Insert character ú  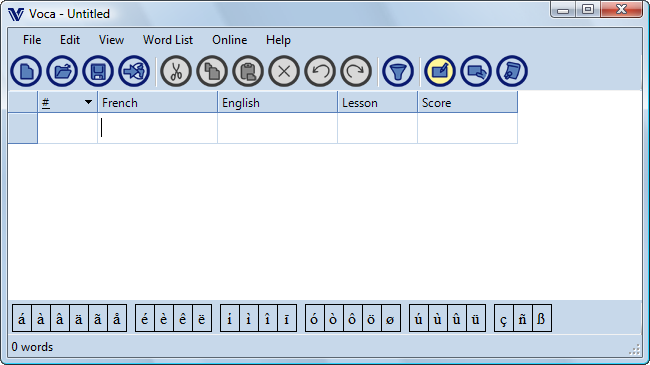tap(419, 319)
